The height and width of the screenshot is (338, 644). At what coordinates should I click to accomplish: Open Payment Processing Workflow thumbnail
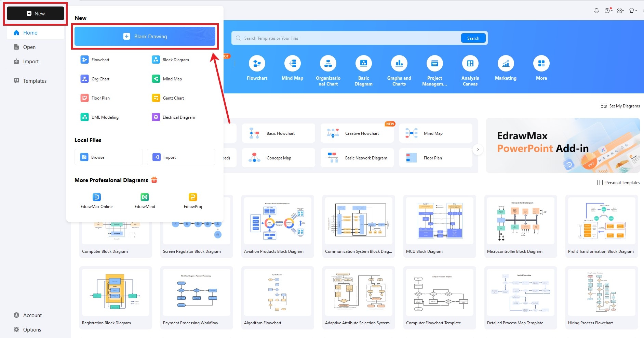197,292
